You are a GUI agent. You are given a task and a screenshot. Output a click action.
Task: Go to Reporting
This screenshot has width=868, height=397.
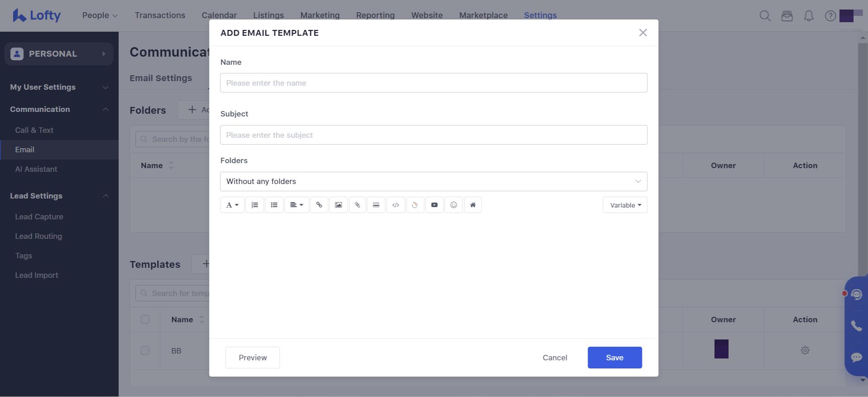375,15
